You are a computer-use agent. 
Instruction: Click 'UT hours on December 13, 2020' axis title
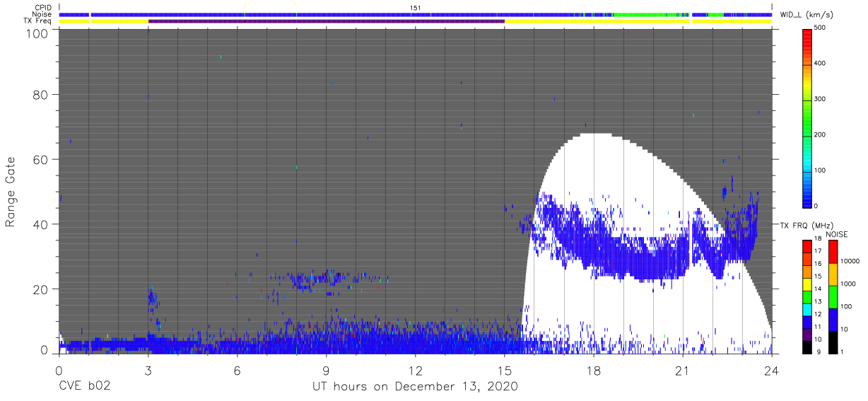(415, 387)
